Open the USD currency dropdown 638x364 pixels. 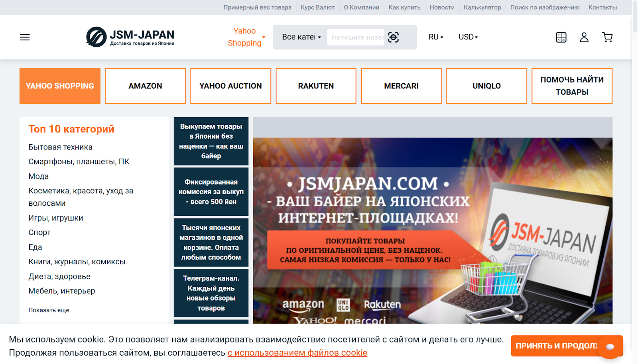pos(468,37)
